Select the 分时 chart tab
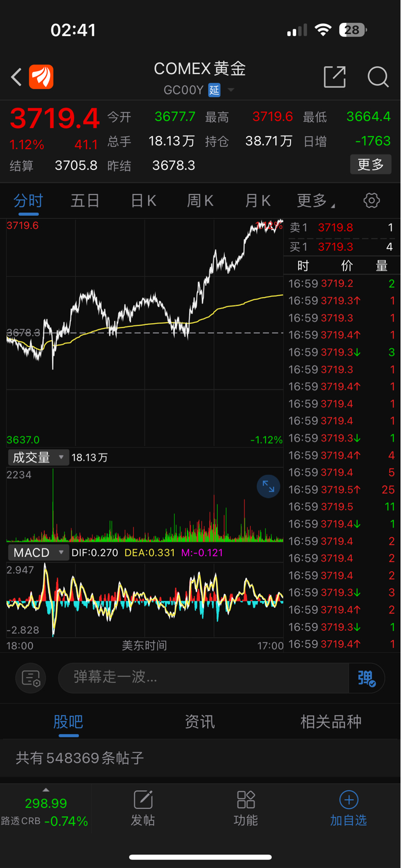The width and height of the screenshot is (401, 868). point(28,201)
